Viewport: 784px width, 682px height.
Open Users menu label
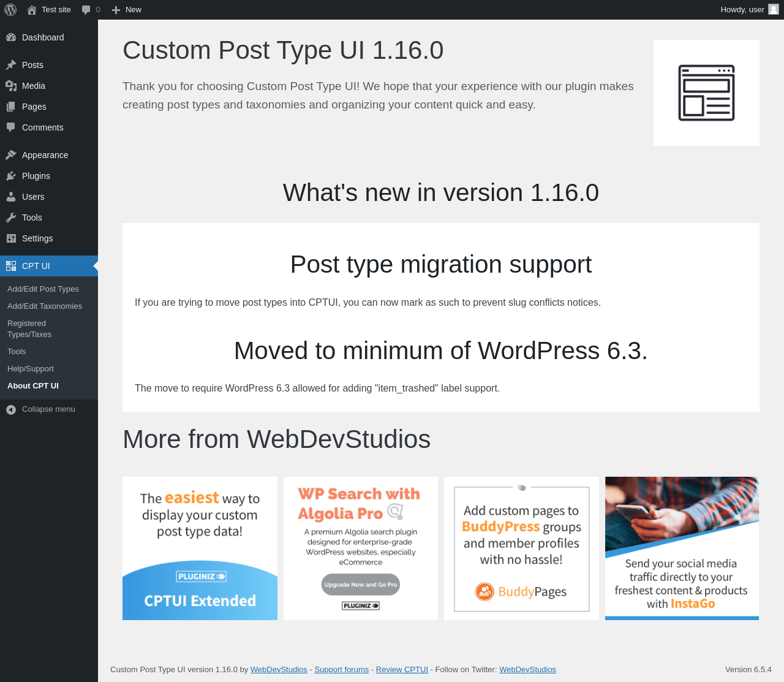33,197
